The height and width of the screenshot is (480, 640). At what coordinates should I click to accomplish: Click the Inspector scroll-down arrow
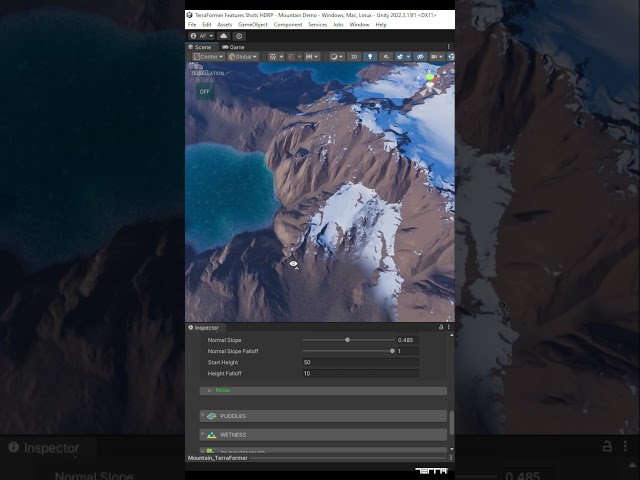click(x=451, y=449)
